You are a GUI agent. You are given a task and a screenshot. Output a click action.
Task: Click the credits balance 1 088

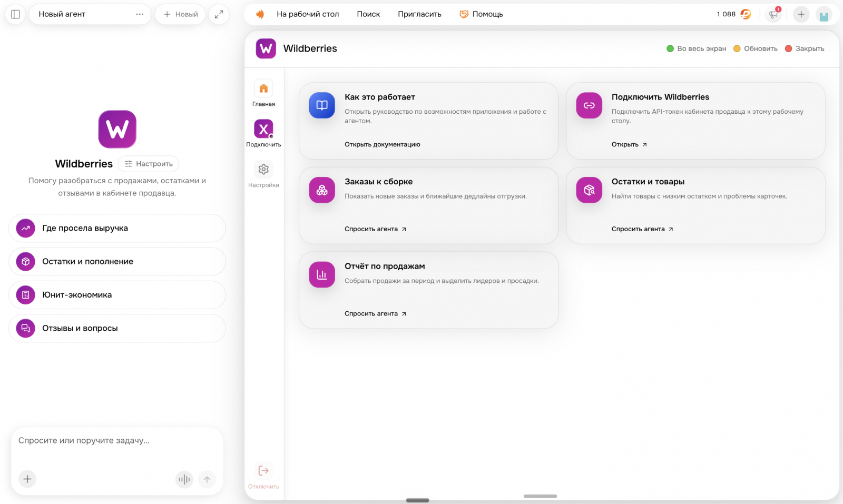[733, 14]
